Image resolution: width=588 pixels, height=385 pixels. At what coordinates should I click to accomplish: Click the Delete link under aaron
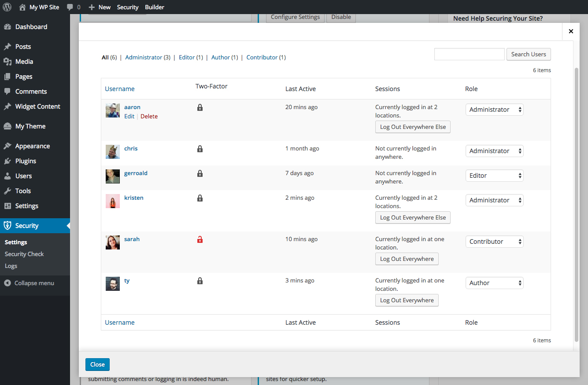[149, 117]
